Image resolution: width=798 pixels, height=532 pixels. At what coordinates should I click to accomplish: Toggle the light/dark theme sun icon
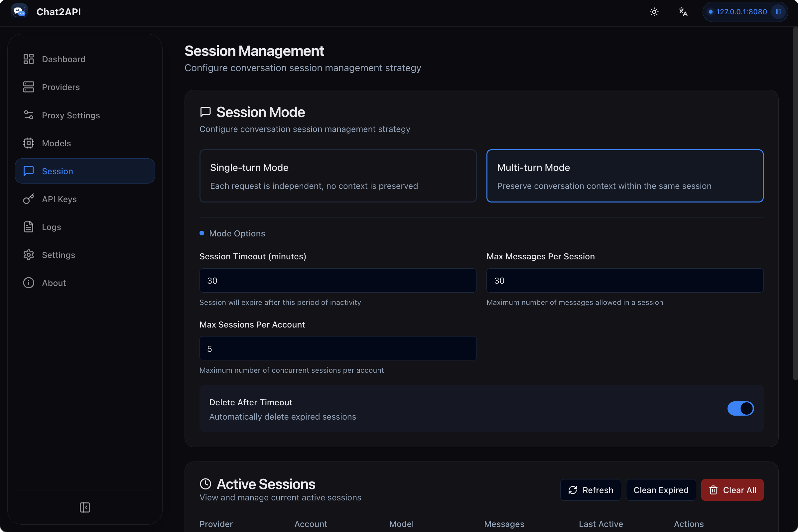(654, 12)
